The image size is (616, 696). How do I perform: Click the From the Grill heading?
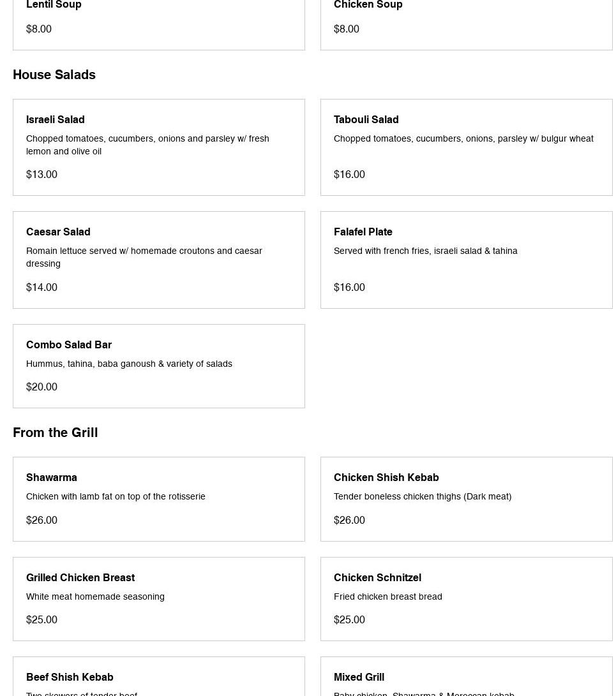pyautogui.click(x=56, y=433)
